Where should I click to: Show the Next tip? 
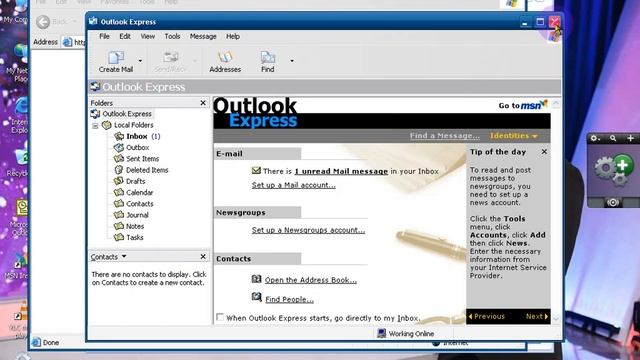[x=537, y=316]
